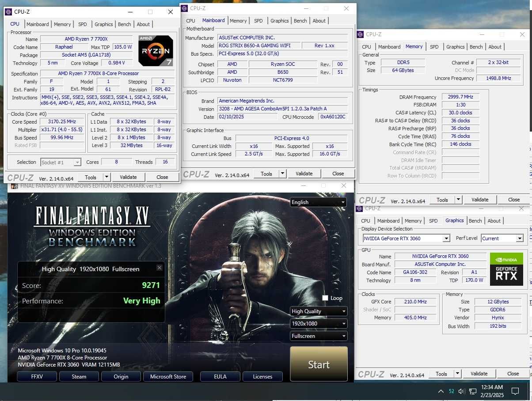Open the About tab in the Memory window

[495, 47]
